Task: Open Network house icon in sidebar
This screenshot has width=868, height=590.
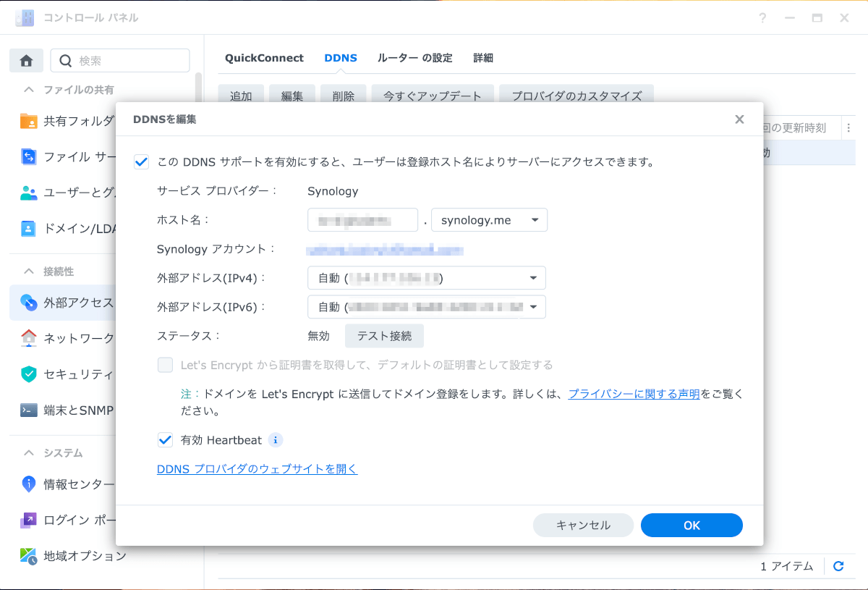Action: pyautogui.click(x=28, y=338)
